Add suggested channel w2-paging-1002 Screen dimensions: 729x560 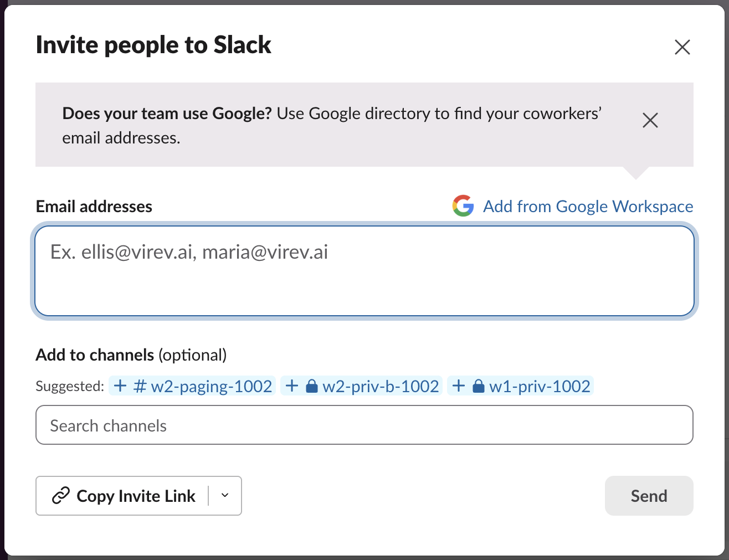[x=192, y=386]
